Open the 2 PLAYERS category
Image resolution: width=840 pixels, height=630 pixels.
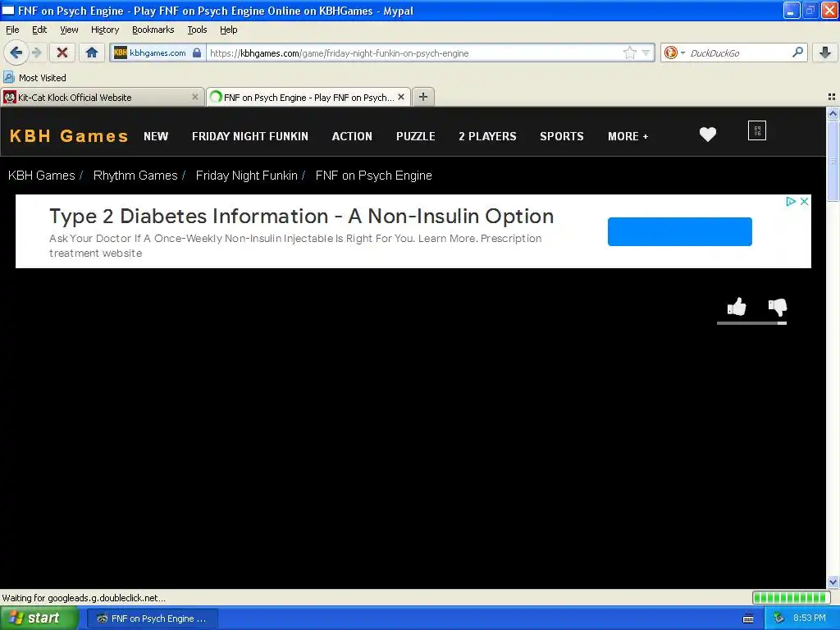[x=487, y=136]
